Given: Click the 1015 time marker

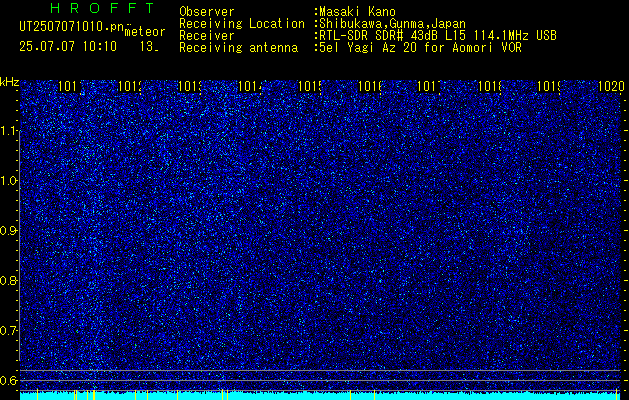Looking at the screenshot, I should pos(310,86).
